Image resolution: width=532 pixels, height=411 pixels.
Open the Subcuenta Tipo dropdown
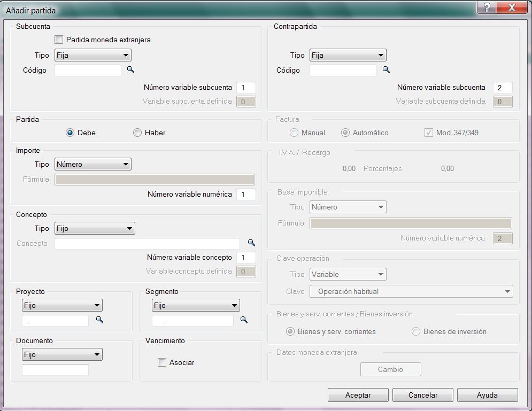(x=93, y=55)
